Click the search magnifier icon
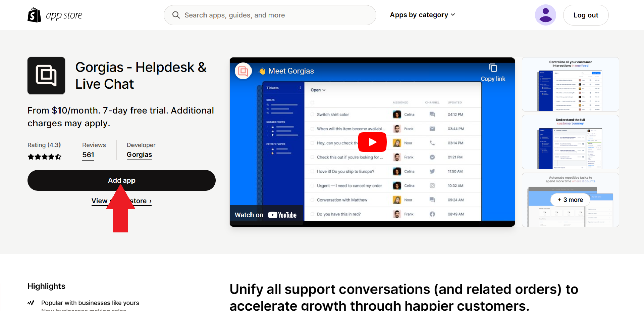 pos(176,15)
